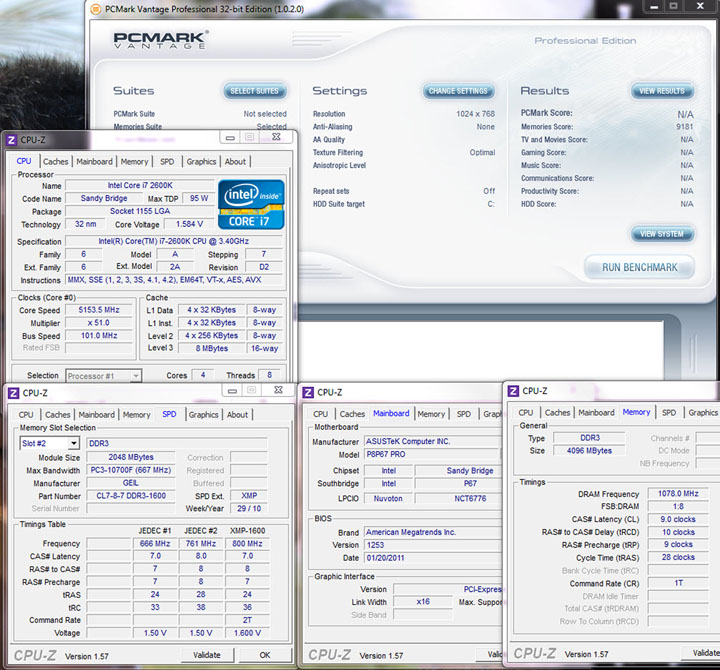Screen dimensions: 720x670
Task: Click the VIEW RESULTS button
Action: click(x=662, y=91)
